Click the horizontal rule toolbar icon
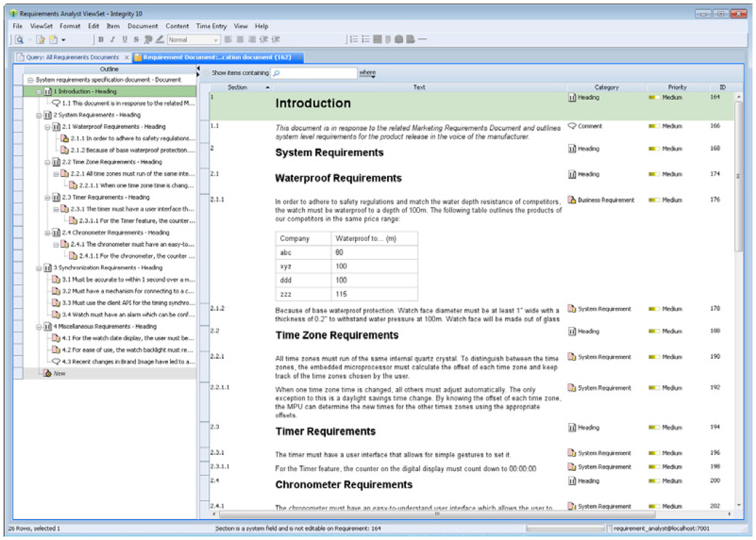The height and width of the screenshot is (540, 756). 423,40
